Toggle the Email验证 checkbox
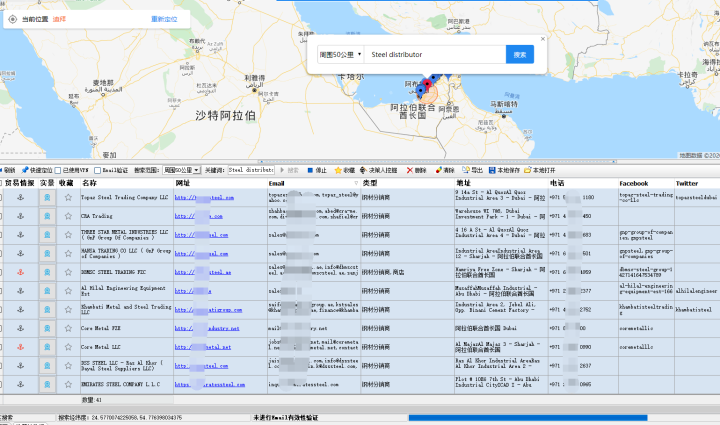720x425 pixels. click(x=97, y=170)
